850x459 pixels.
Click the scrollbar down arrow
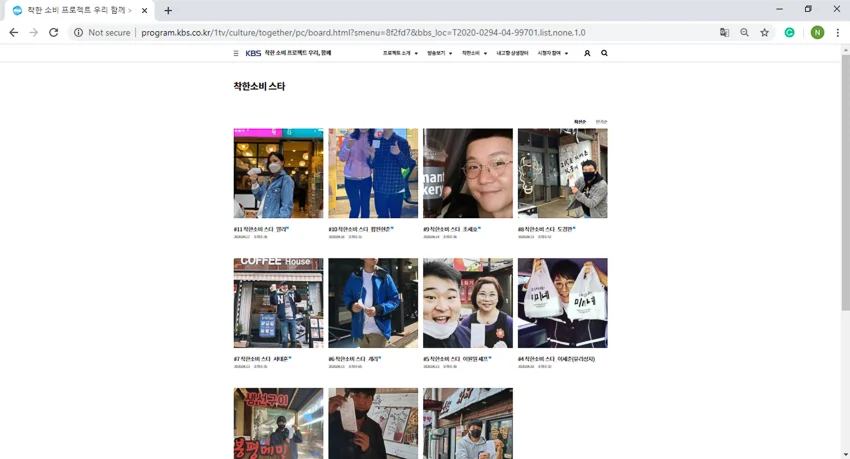tap(845, 455)
